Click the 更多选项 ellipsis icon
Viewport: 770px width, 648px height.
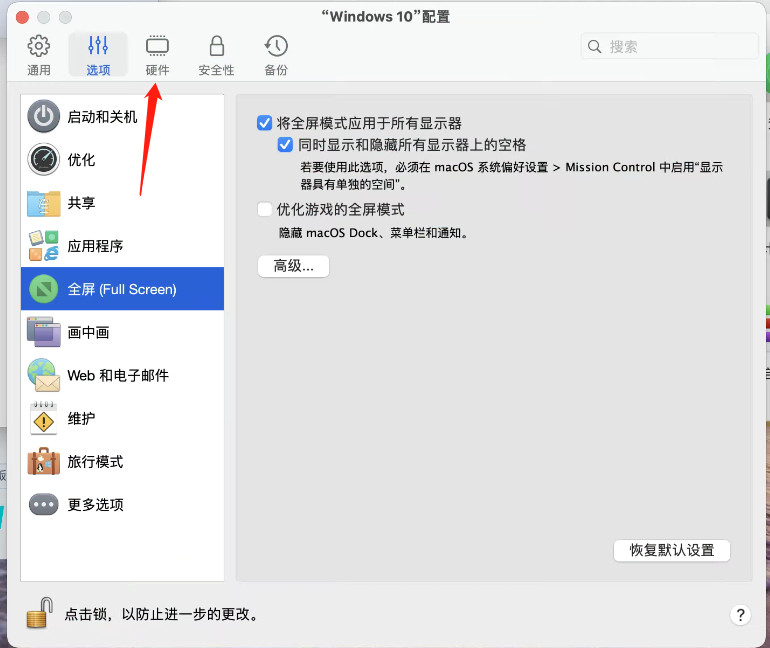click(x=44, y=505)
